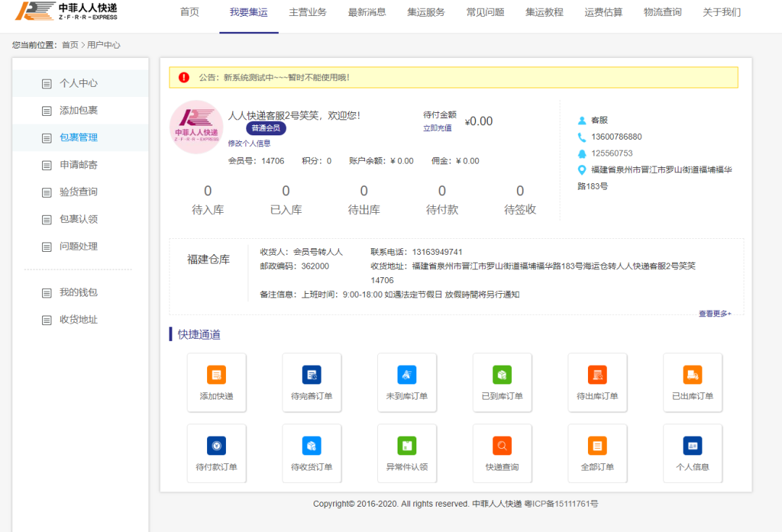Open the 已到库订单 shortcut icon
Viewport: 782px width, 532px height.
tap(503, 375)
